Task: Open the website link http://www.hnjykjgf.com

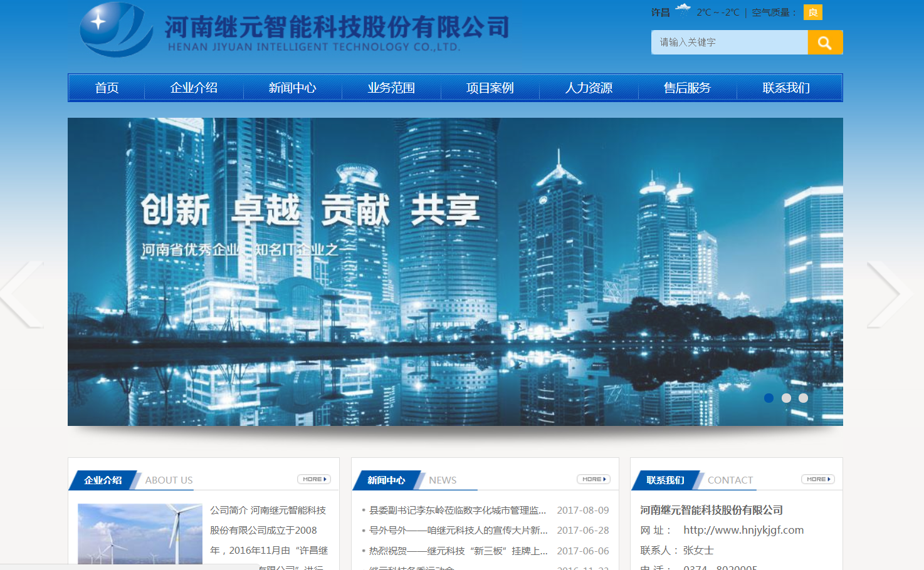Action: (744, 530)
